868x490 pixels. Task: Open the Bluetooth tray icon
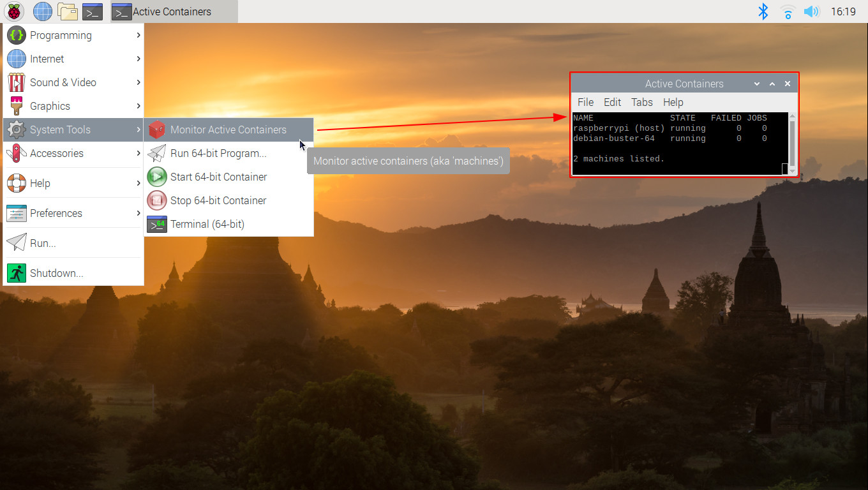click(x=763, y=11)
